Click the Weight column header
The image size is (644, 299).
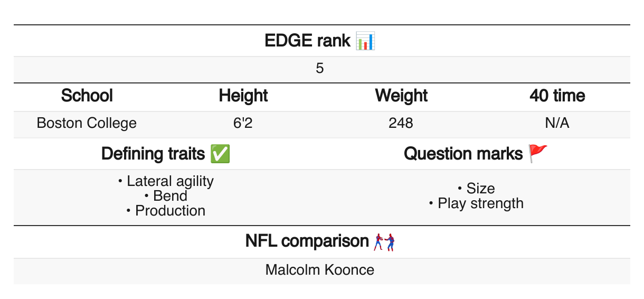tap(401, 96)
